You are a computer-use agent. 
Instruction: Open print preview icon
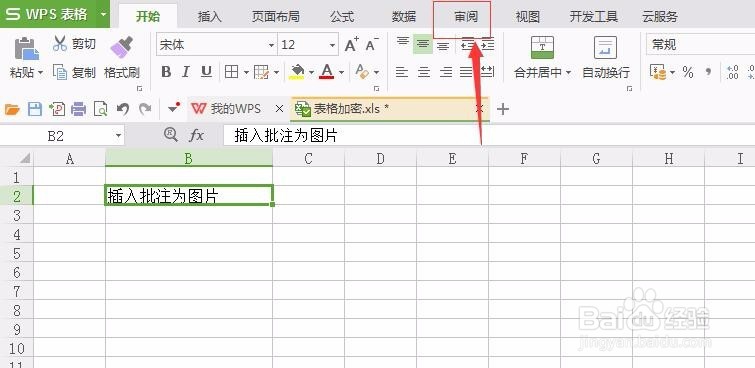coord(100,109)
